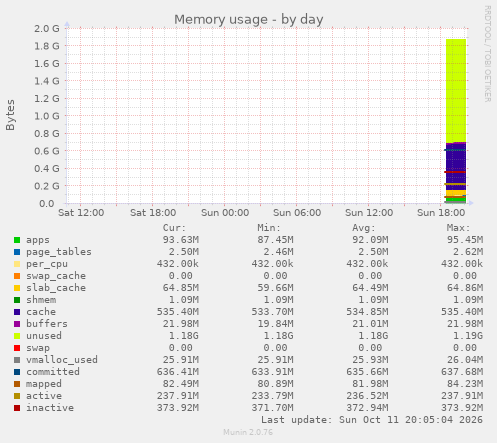
Task: Click the 'active' legend label
Action: point(44,396)
